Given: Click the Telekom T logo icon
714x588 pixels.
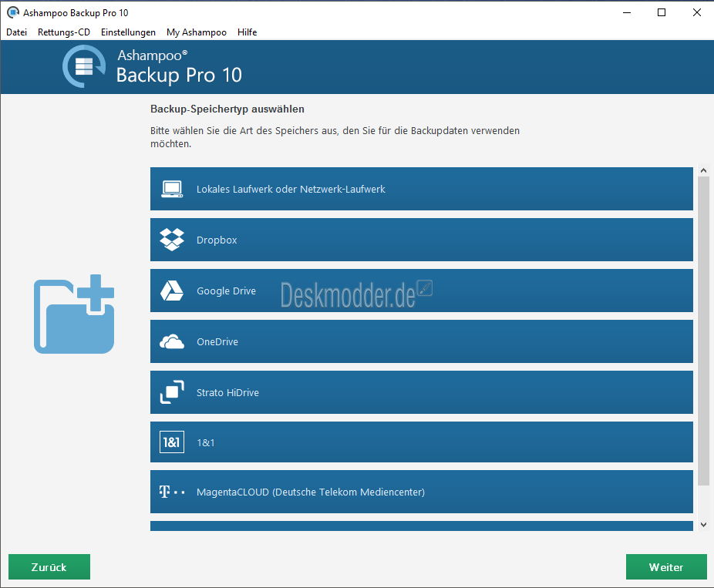Looking at the screenshot, I should point(172,492).
